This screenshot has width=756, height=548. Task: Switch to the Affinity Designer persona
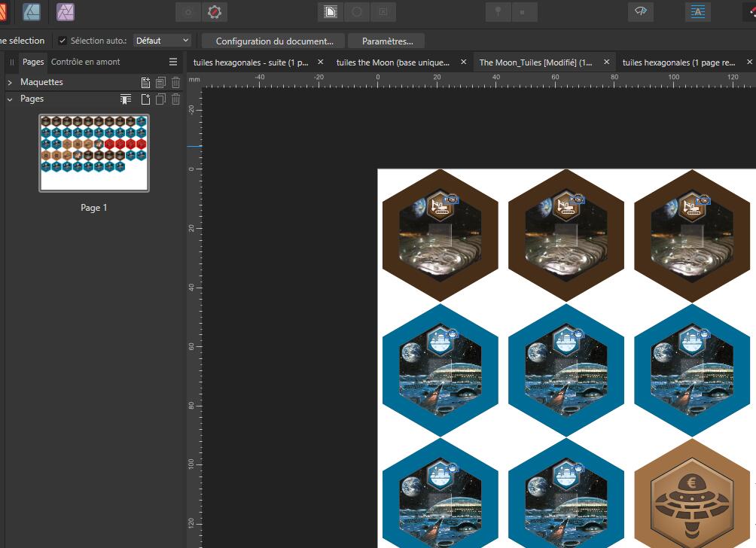tap(32, 11)
